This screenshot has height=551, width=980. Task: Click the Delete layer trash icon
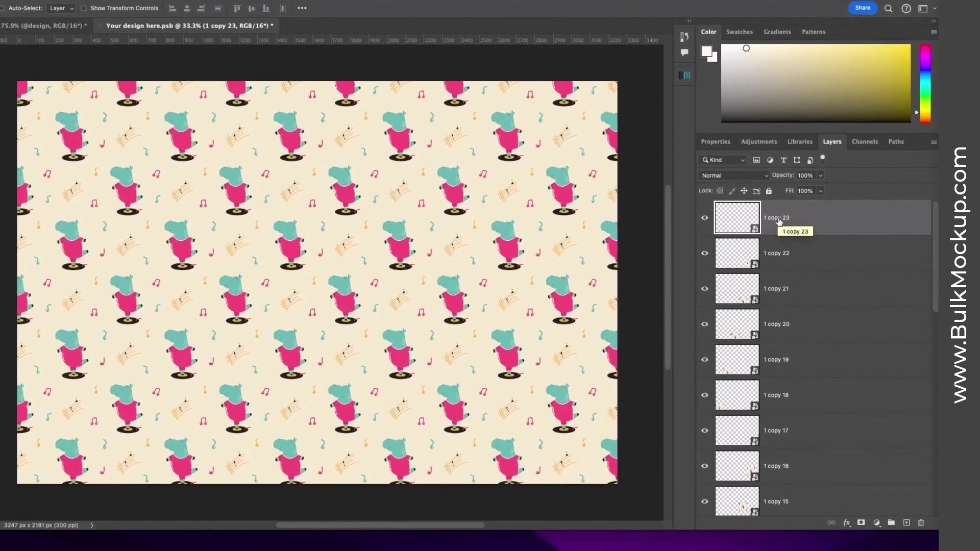pos(921,522)
